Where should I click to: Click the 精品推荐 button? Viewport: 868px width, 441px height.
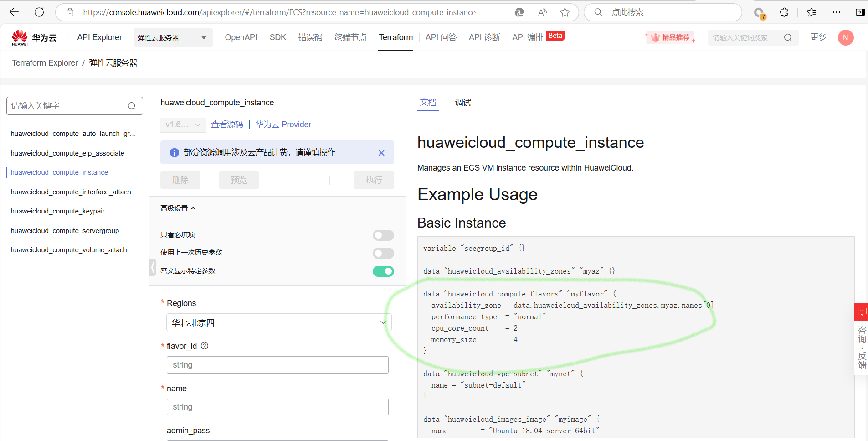(x=670, y=37)
